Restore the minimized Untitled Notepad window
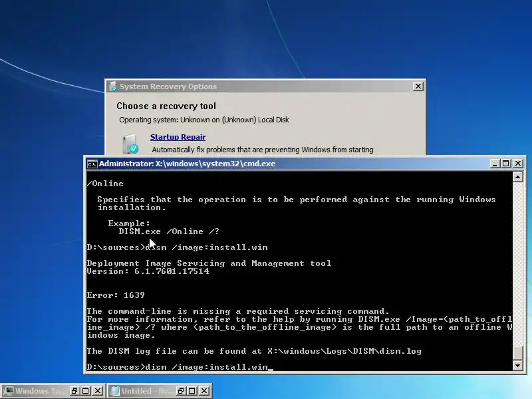Screen dimensions: 532x399 (x=181, y=391)
